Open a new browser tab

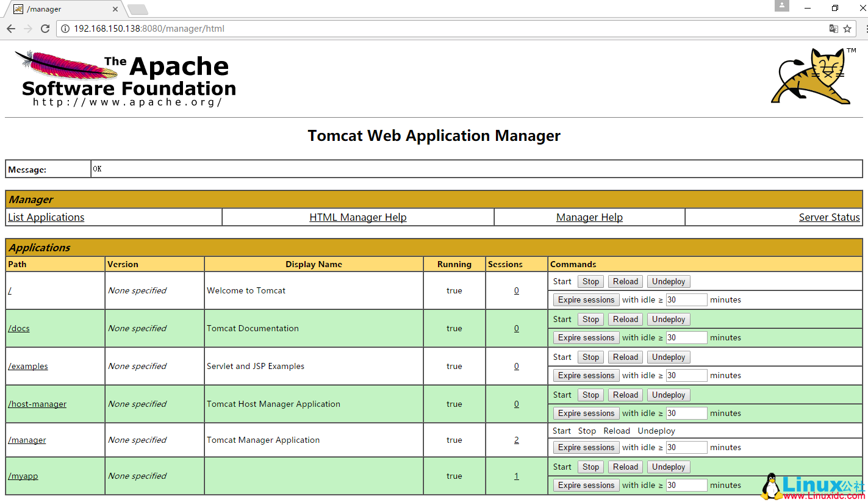tap(138, 9)
